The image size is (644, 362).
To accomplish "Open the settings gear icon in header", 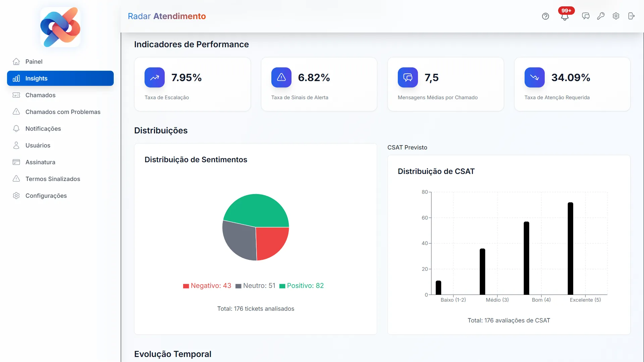I will (x=616, y=16).
